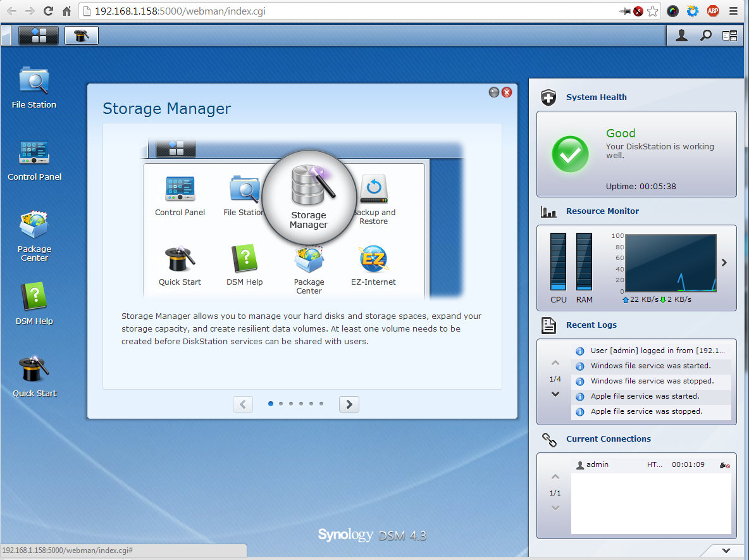Open Control Panel desktop icon
749x560 pixels.
click(34, 161)
